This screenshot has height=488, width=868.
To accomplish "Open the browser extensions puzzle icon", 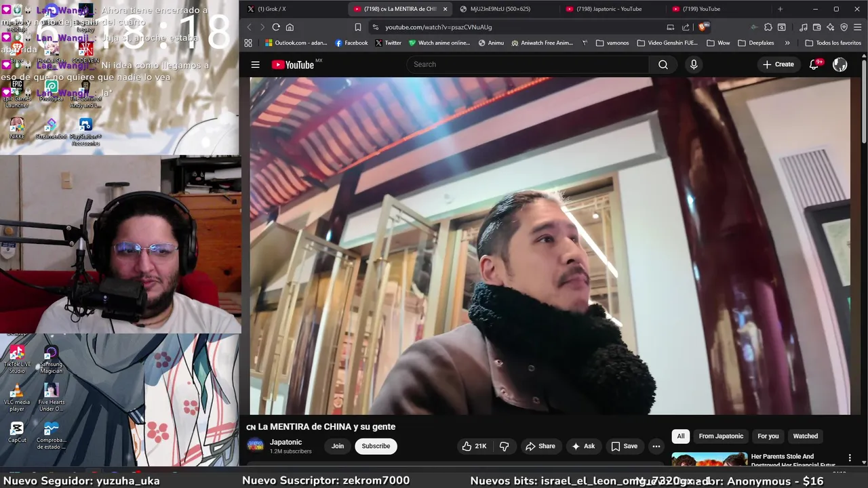I will 768,27.
